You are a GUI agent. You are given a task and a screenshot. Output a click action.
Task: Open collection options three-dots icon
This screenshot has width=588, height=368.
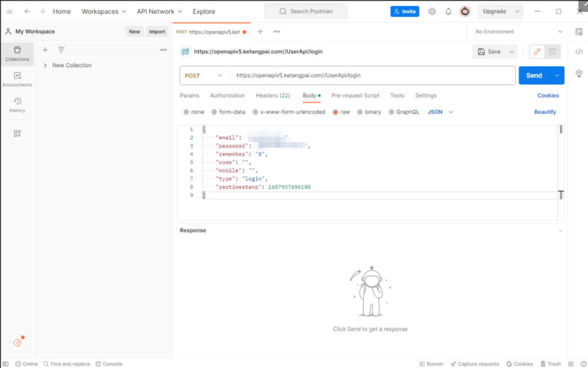(x=164, y=50)
